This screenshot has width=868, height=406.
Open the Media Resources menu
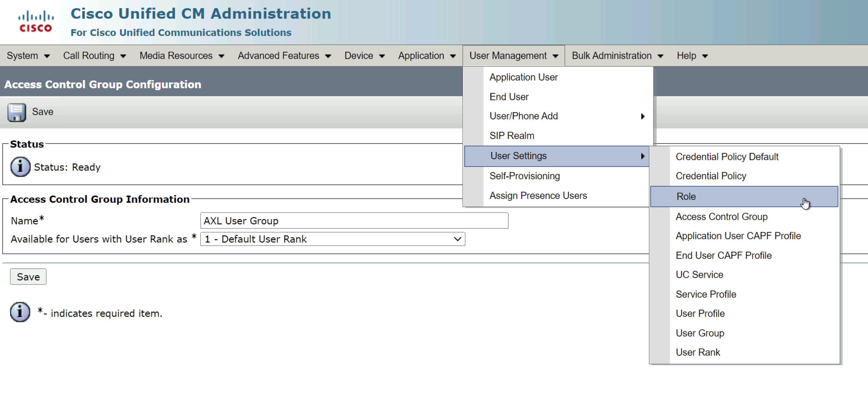pyautogui.click(x=182, y=56)
